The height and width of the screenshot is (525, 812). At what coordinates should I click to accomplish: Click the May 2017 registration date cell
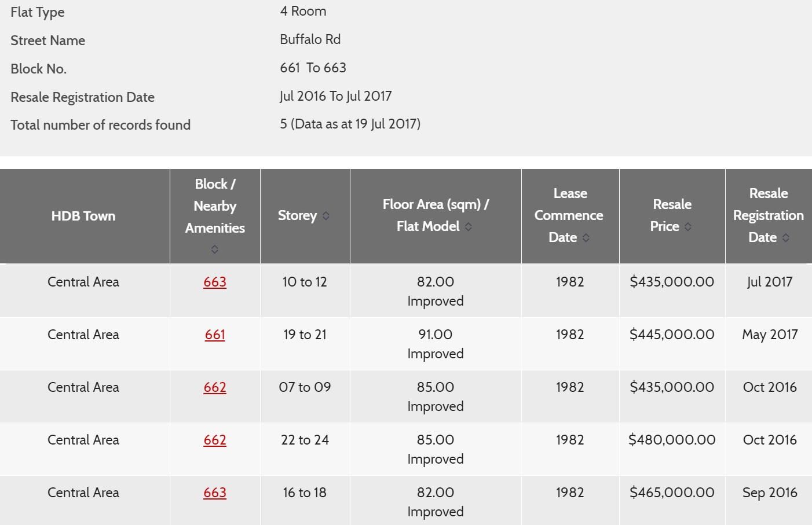pyautogui.click(x=769, y=335)
